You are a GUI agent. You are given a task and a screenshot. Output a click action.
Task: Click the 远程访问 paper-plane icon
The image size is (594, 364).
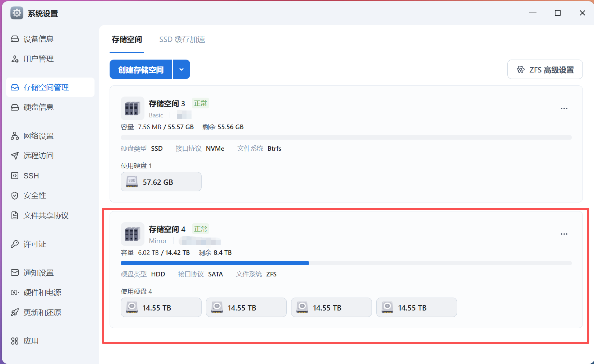[15, 156]
